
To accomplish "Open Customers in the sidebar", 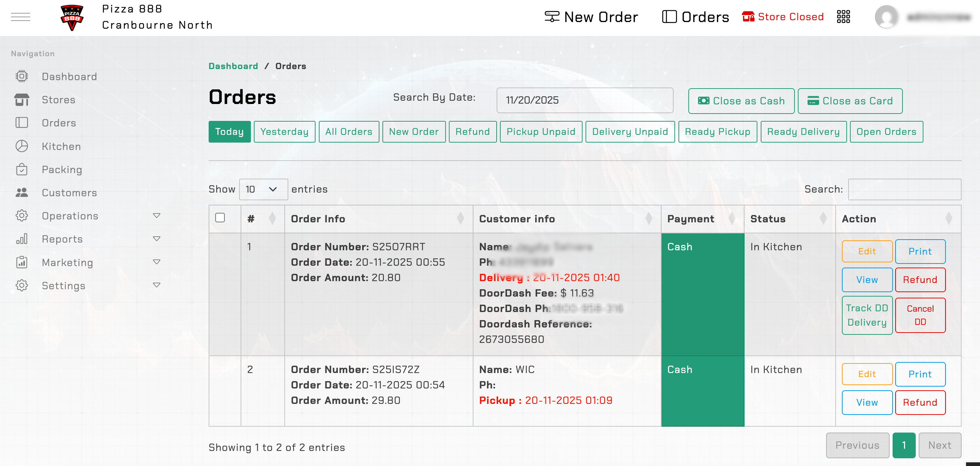I will [69, 193].
